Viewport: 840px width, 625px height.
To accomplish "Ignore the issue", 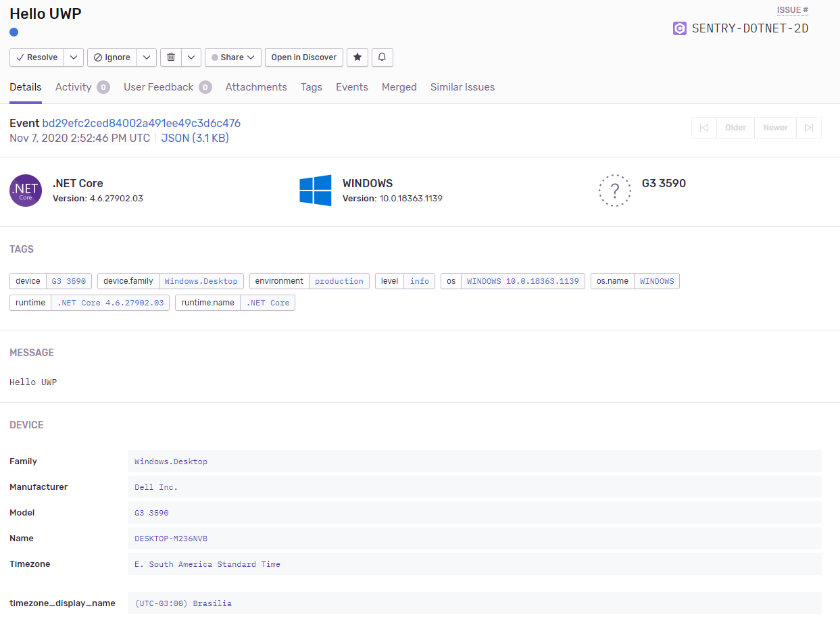I will point(112,57).
